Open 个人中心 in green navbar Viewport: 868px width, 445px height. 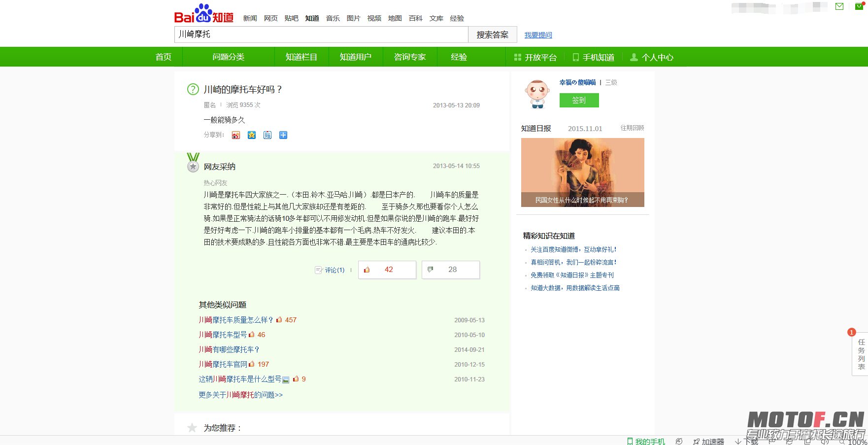pos(652,57)
